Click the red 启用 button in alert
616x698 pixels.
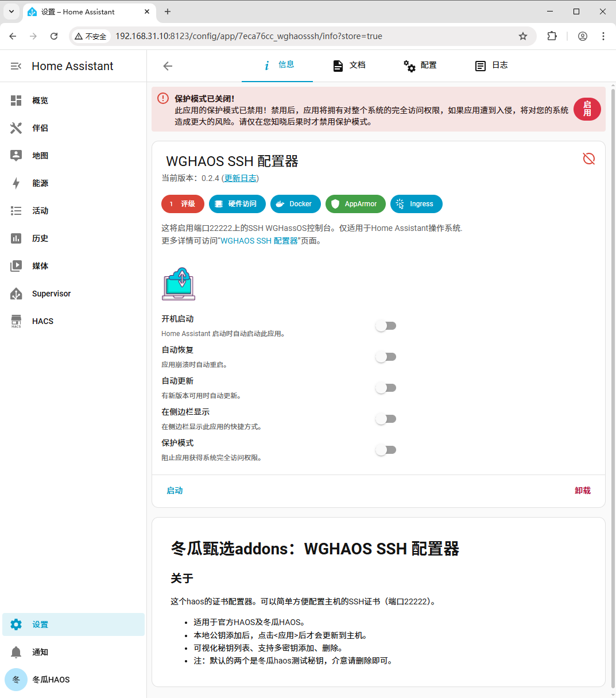587,109
